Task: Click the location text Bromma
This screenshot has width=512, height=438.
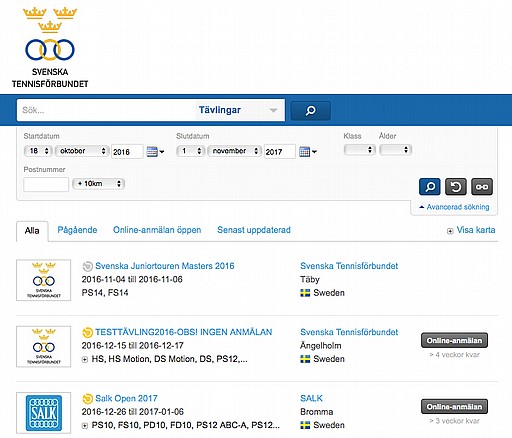Action: (317, 412)
